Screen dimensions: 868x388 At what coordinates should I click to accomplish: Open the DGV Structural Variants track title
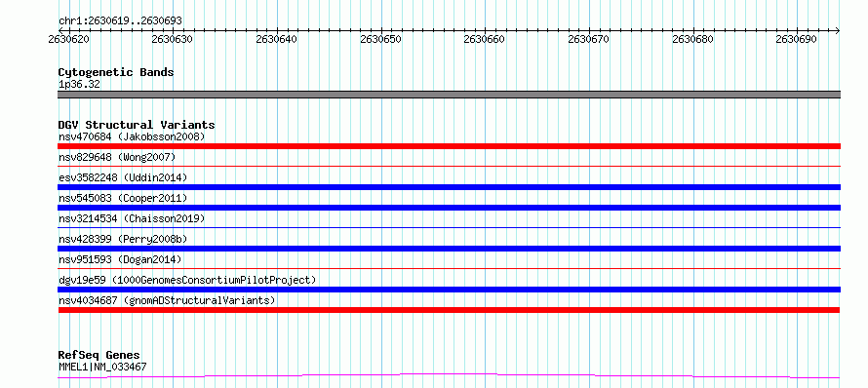coord(137,125)
